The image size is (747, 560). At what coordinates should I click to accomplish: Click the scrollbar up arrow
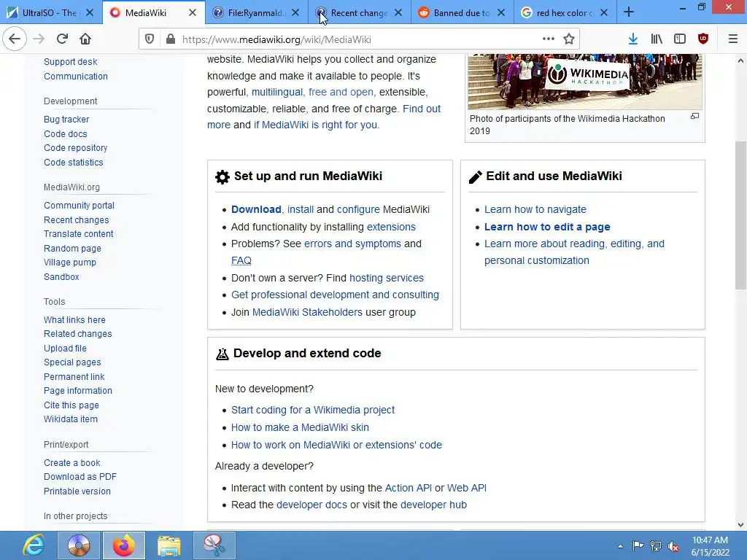tap(740, 61)
